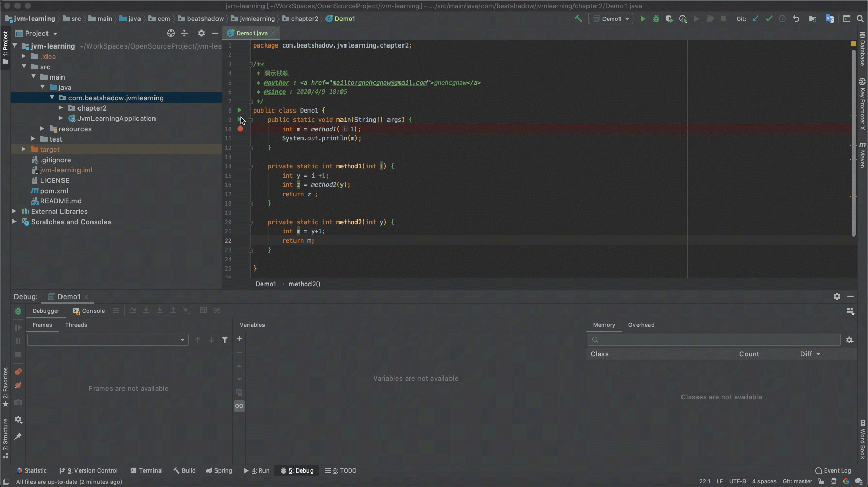Start debugging Demo1 with the bug icon
The width and height of the screenshot is (868, 487).
pyautogui.click(x=656, y=19)
